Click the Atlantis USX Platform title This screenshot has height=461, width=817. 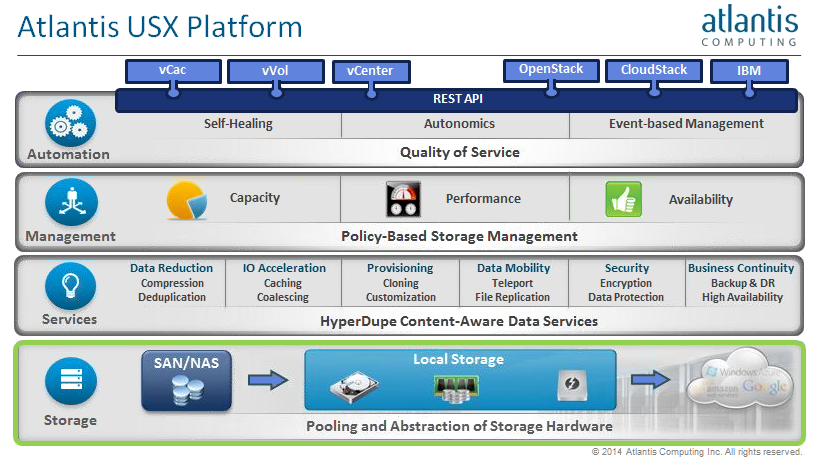160,27
